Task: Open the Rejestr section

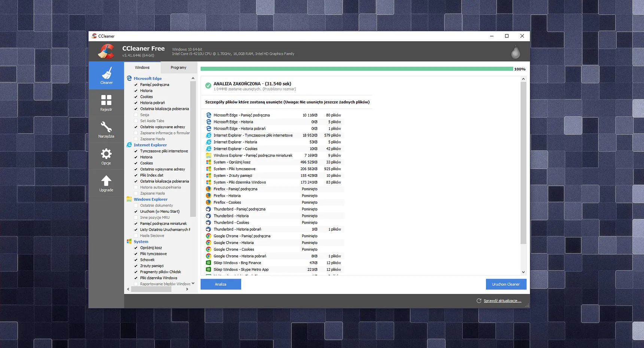Action: click(106, 103)
